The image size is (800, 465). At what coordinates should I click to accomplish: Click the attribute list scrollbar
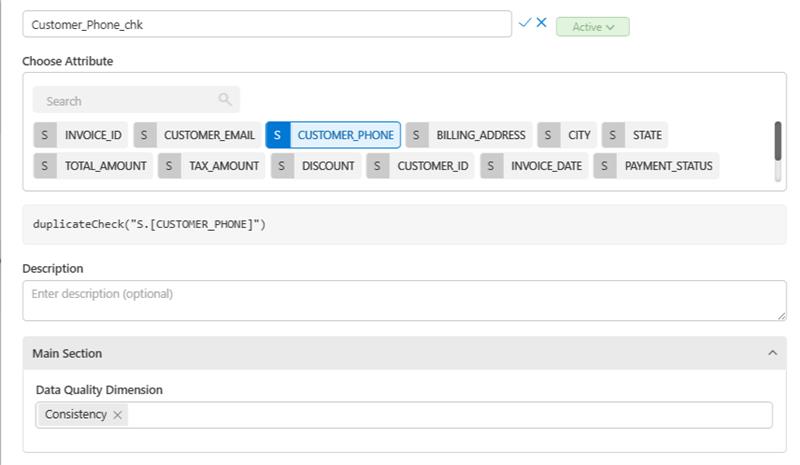click(778, 141)
